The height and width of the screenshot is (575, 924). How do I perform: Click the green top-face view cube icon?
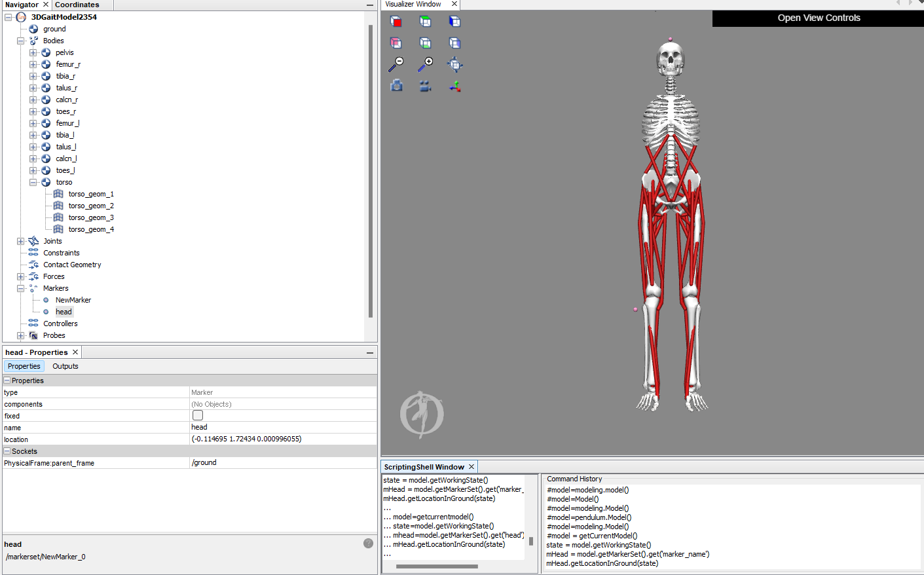[x=425, y=21]
